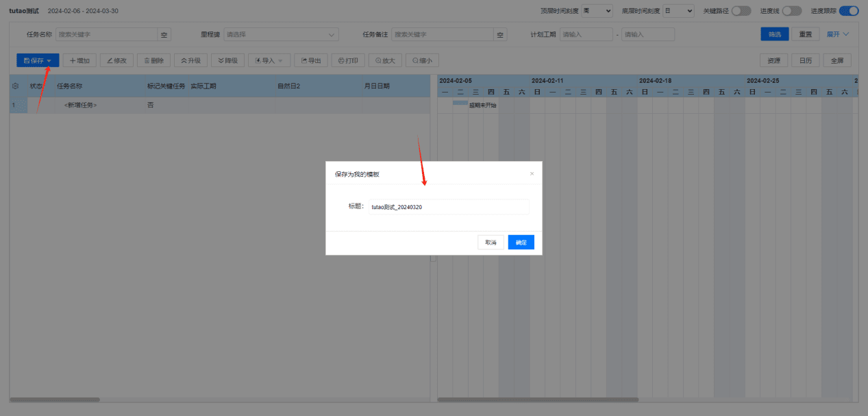Click the 空 button beside 任务名称 search
Image resolution: width=868 pixels, height=416 pixels.
point(164,34)
